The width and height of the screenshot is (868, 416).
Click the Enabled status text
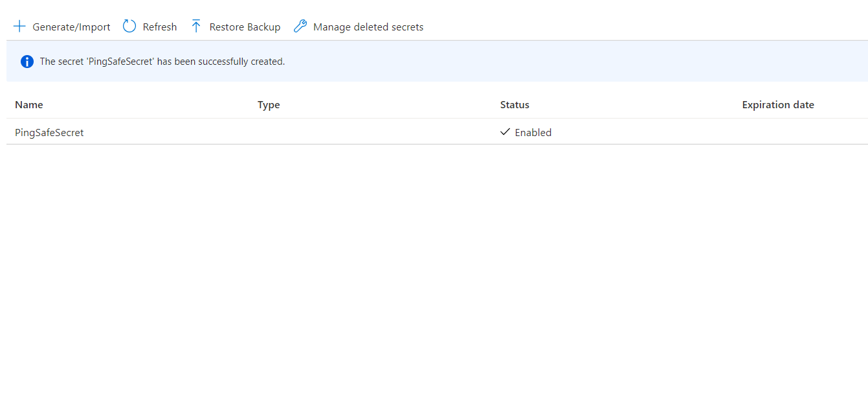pos(533,133)
